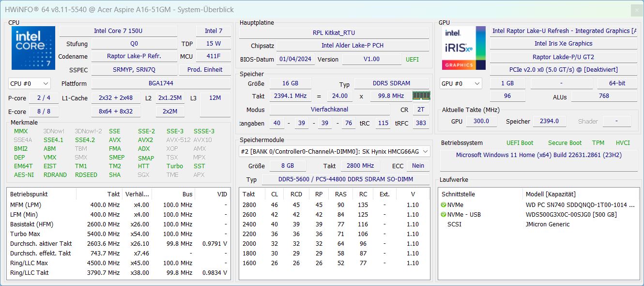This screenshot has width=644, height=286.
Task: Click the PCIe v2.0 x0 Deaktiviert field
Action: pyautogui.click(x=564, y=69)
